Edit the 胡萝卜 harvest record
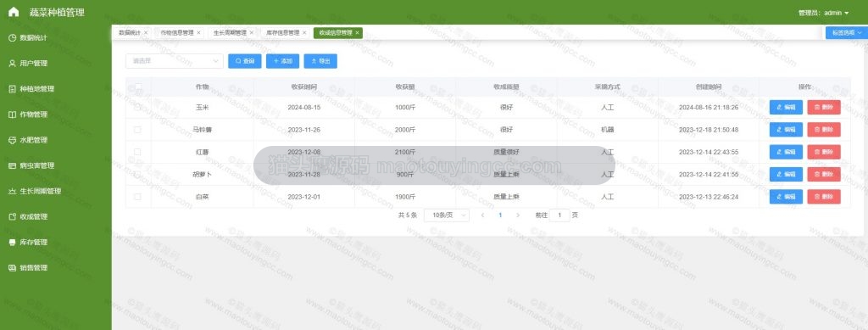Image resolution: width=868 pixels, height=330 pixels. click(x=786, y=174)
